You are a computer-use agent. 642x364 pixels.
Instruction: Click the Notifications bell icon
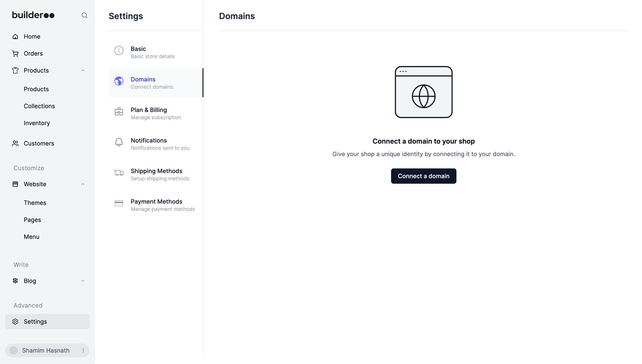pyautogui.click(x=119, y=142)
